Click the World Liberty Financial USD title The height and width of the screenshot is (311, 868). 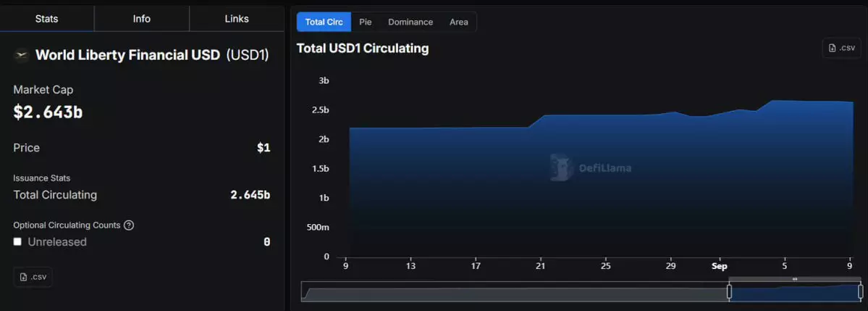[128, 55]
